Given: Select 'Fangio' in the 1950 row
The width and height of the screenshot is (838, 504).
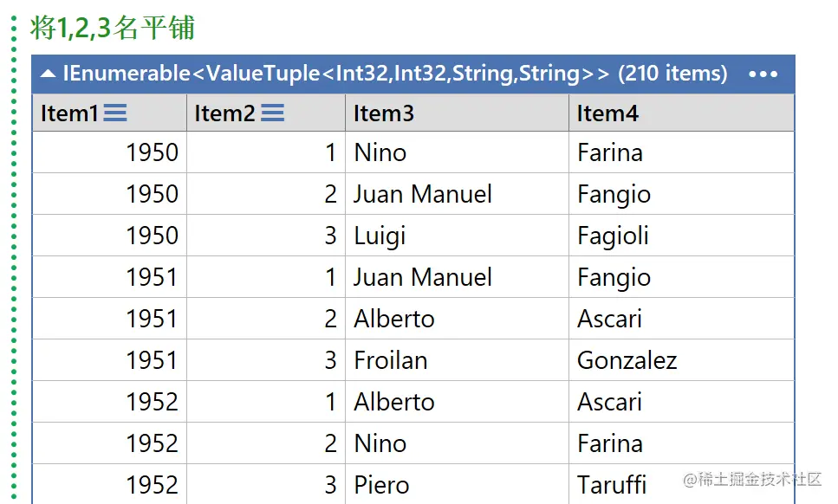Looking at the screenshot, I should 681,194.
